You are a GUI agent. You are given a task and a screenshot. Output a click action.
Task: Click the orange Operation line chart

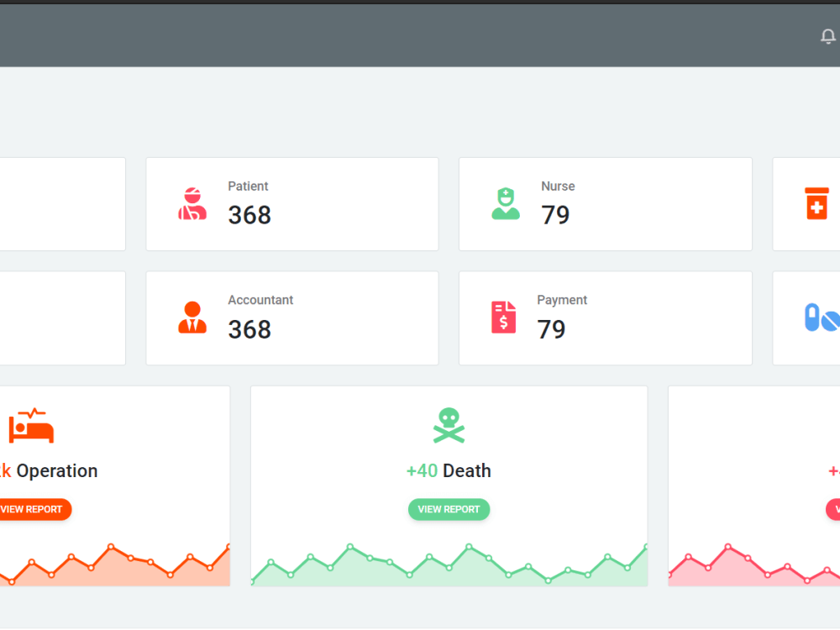pyautogui.click(x=114, y=564)
